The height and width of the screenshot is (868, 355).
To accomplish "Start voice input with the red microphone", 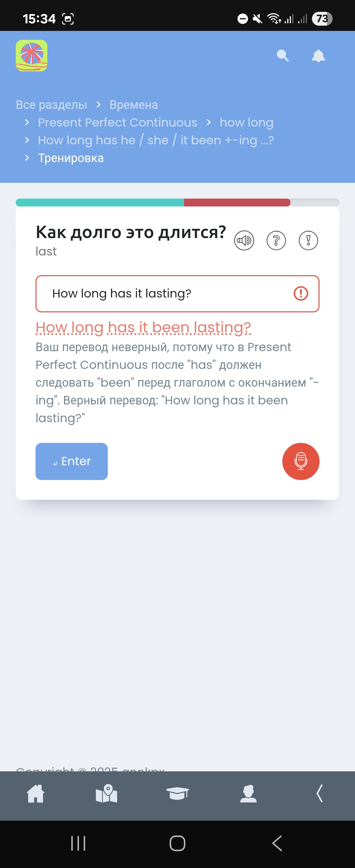I will click(x=300, y=461).
